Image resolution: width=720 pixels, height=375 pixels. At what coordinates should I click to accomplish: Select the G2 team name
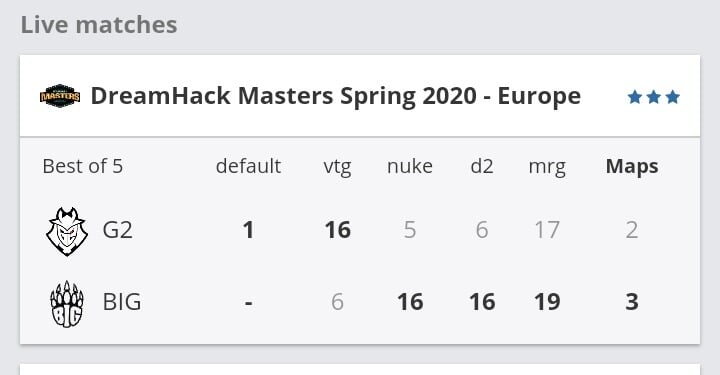click(118, 230)
